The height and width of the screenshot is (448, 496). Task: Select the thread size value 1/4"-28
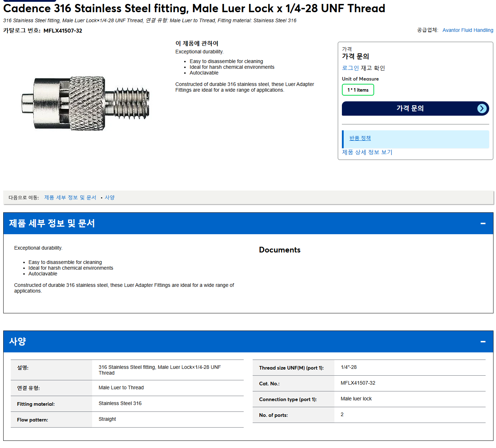pos(349,367)
